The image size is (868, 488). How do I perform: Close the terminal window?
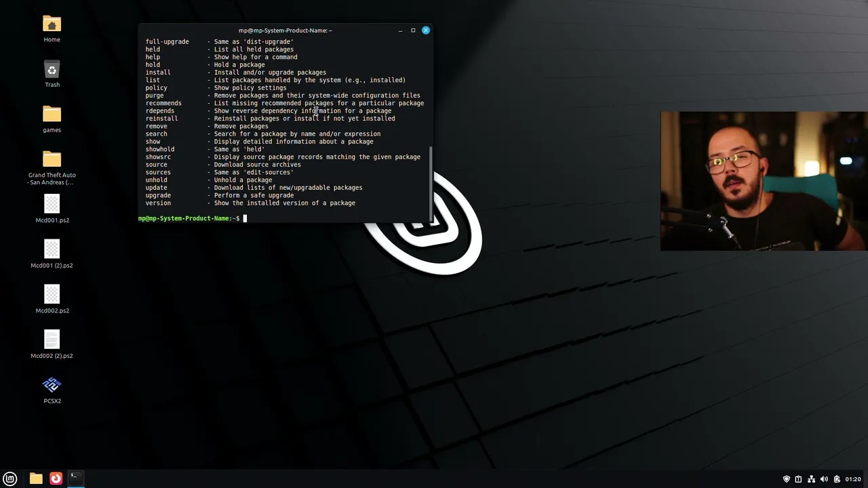(x=426, y=30)
